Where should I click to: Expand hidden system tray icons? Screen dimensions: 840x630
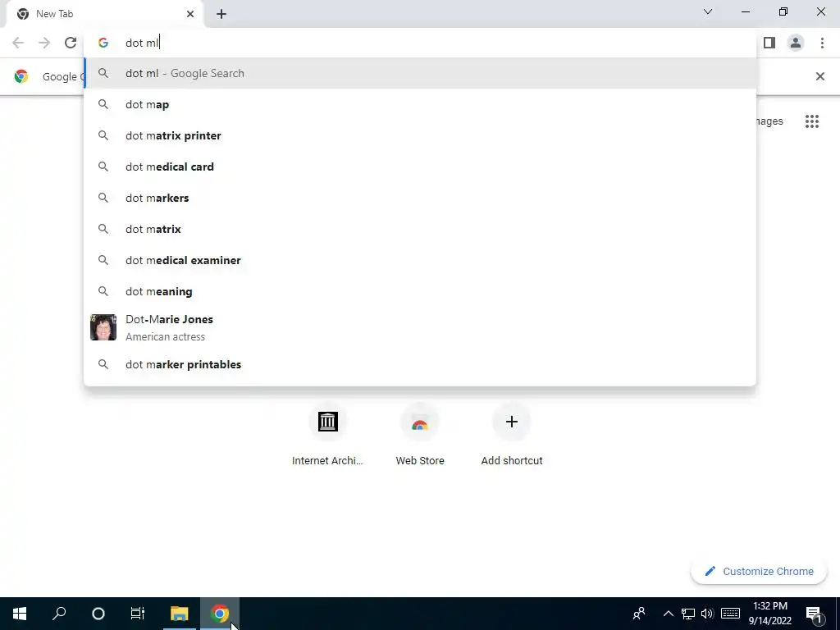[668, 614]
